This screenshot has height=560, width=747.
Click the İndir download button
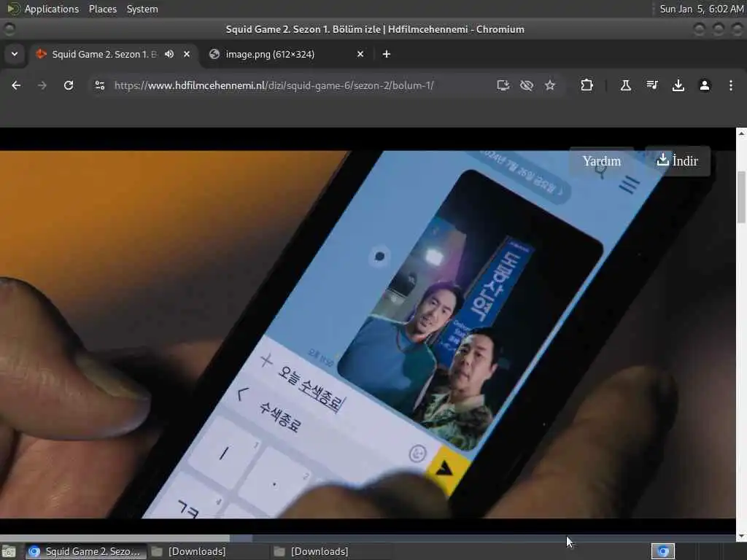pos(677,161)
